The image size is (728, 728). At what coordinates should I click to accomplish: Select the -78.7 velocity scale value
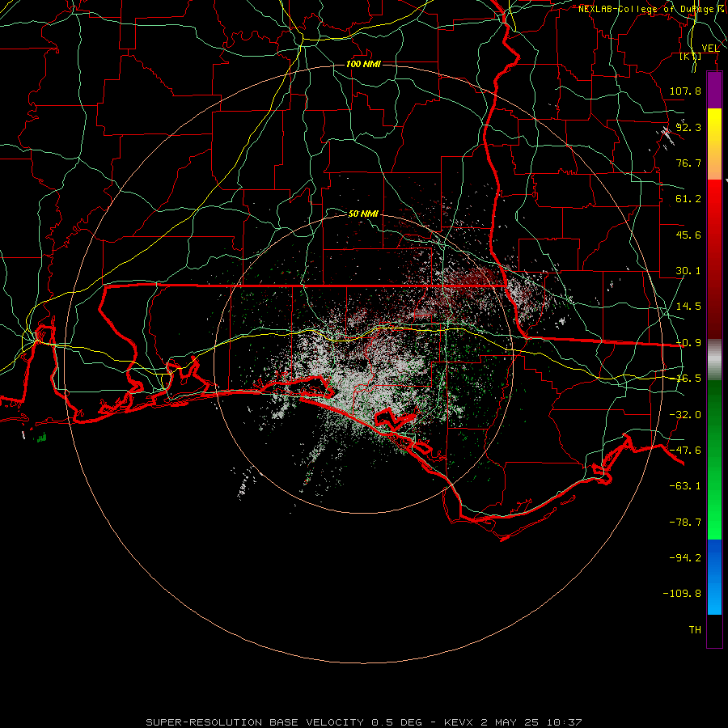[x=685, y=523]
